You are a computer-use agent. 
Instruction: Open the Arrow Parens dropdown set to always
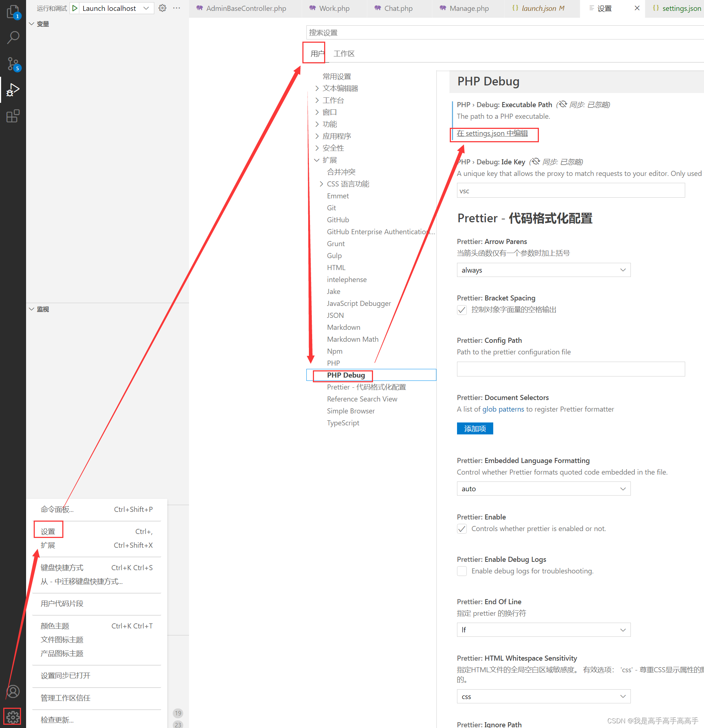543,270
